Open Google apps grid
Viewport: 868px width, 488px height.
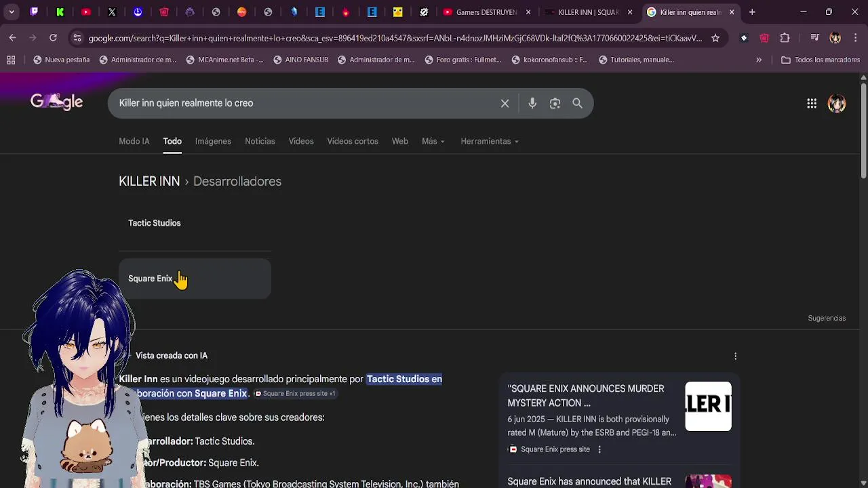pyautogui.click(x=812, y=103)
